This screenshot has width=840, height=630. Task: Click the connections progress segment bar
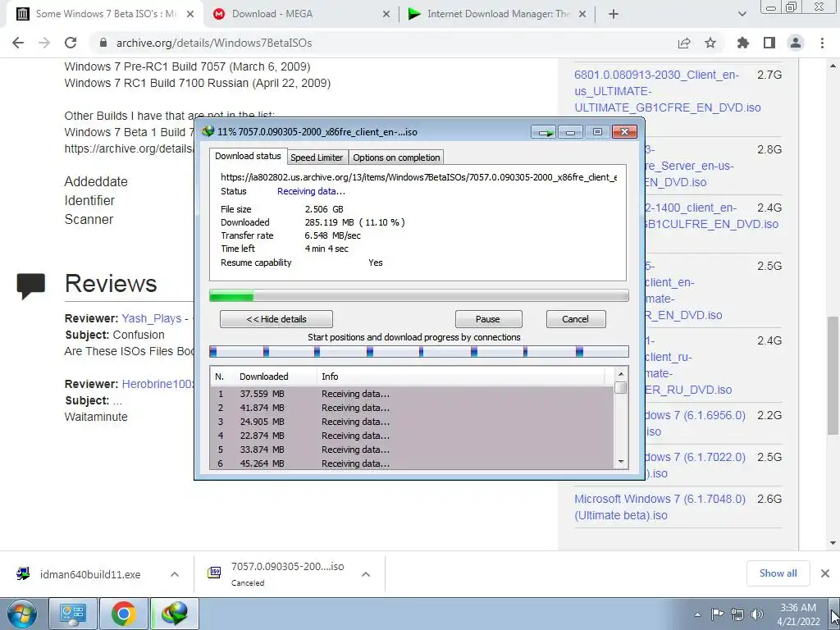click(x=419, y=351)
